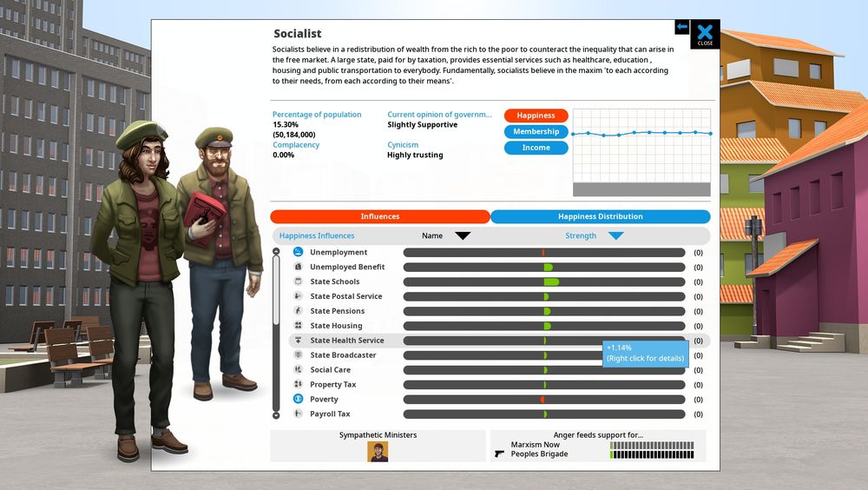Select the Property Tax label
Viewport: 868px width, 490px height.
pyautogui.click(x=332, y=384)
